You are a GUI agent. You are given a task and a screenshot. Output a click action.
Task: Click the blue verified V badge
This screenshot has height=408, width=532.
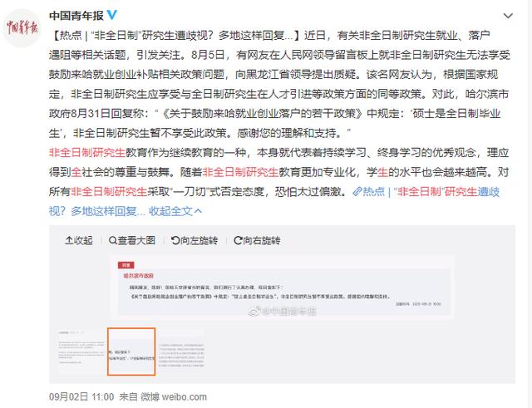tap(112, 15)
